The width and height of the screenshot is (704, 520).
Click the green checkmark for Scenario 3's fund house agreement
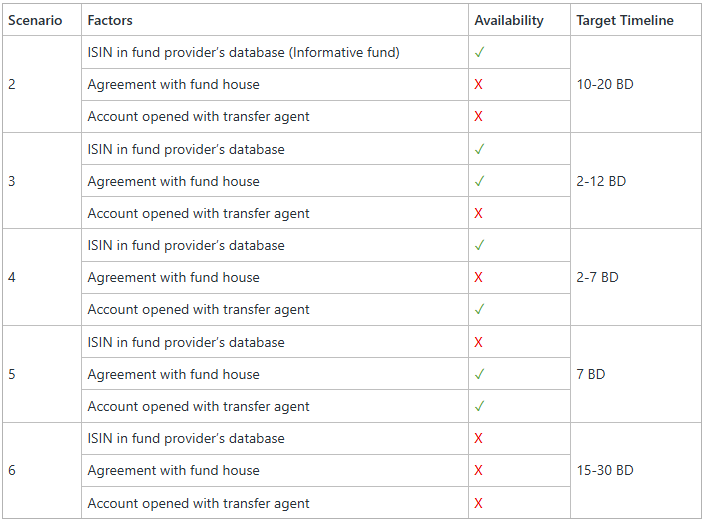[480, 181]
